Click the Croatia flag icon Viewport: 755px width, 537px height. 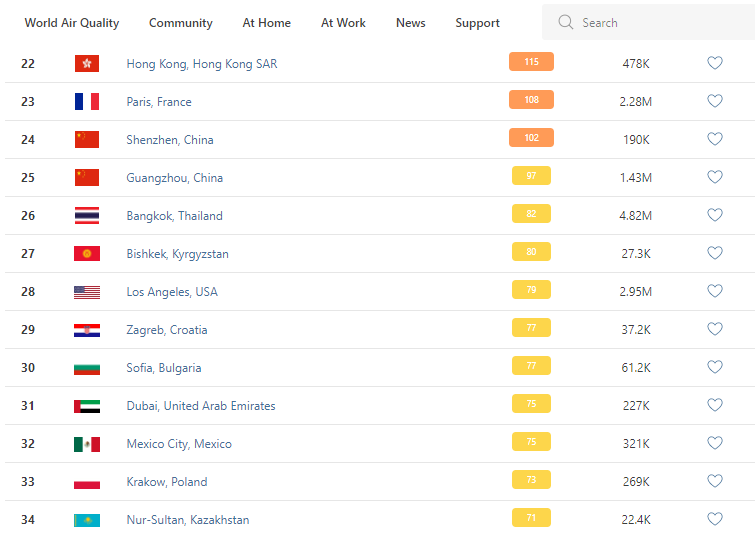pyautogui.click(x=87, y=330)
